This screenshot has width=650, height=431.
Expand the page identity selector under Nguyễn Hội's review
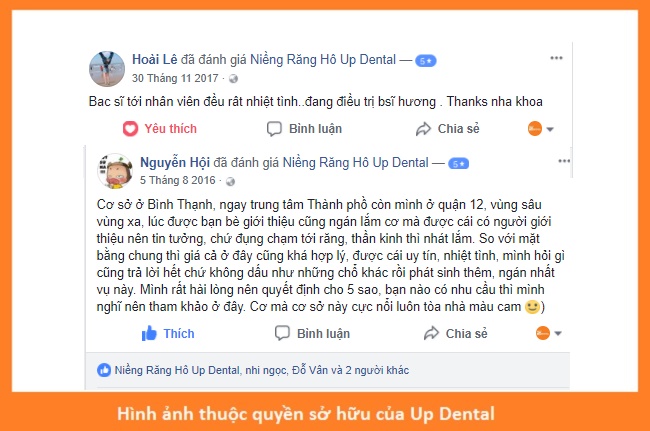tap(549, 333)
